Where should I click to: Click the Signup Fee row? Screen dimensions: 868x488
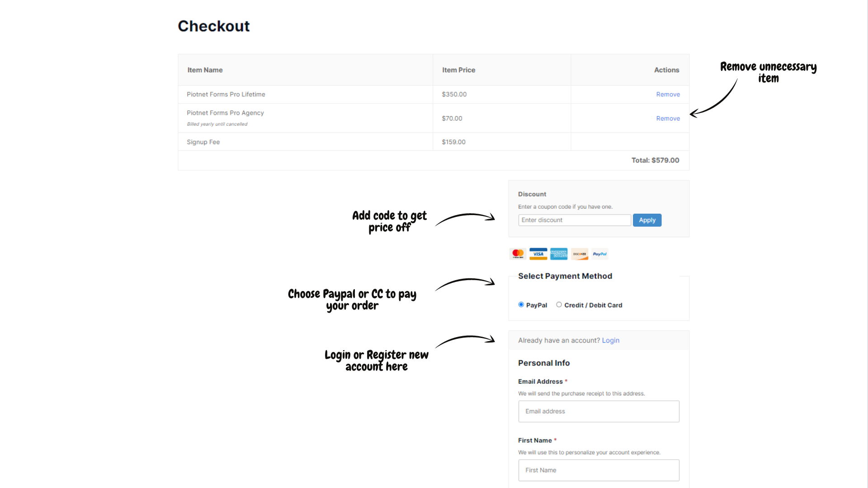tap(203, 142)
